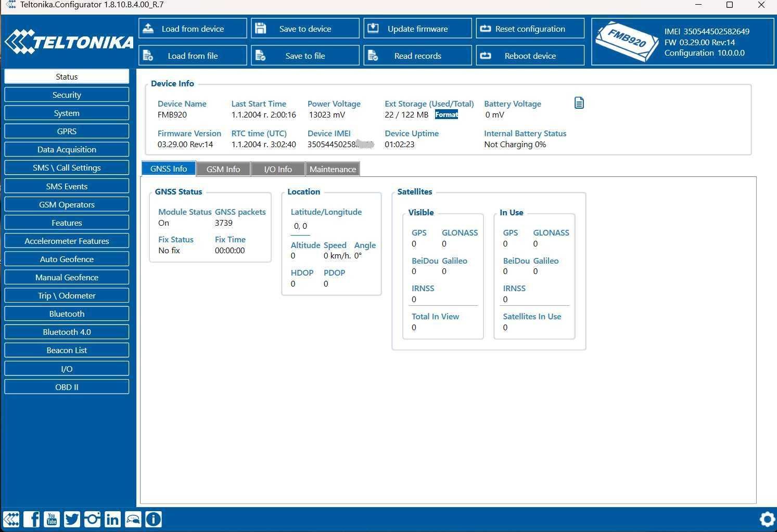Click Load from file
Image resolution: width=777 pixels, height=532 pixels.
pyautogui.click(x=193, y=56)
